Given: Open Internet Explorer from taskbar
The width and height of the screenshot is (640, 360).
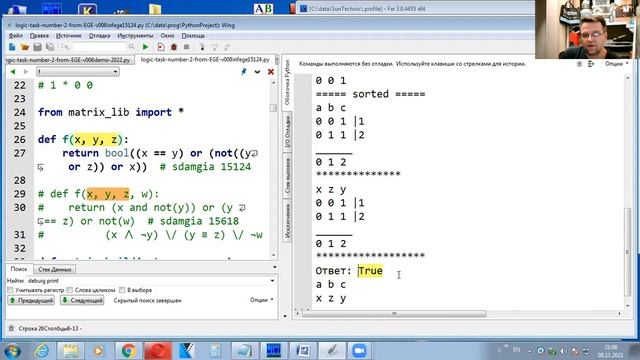Looking at the screenshot, I should point(42,351).
